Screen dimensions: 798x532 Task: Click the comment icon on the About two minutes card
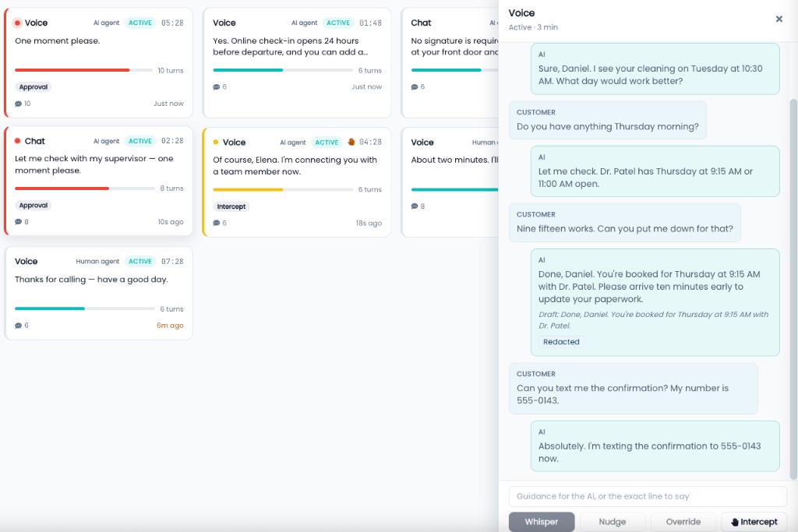point(415,206)
